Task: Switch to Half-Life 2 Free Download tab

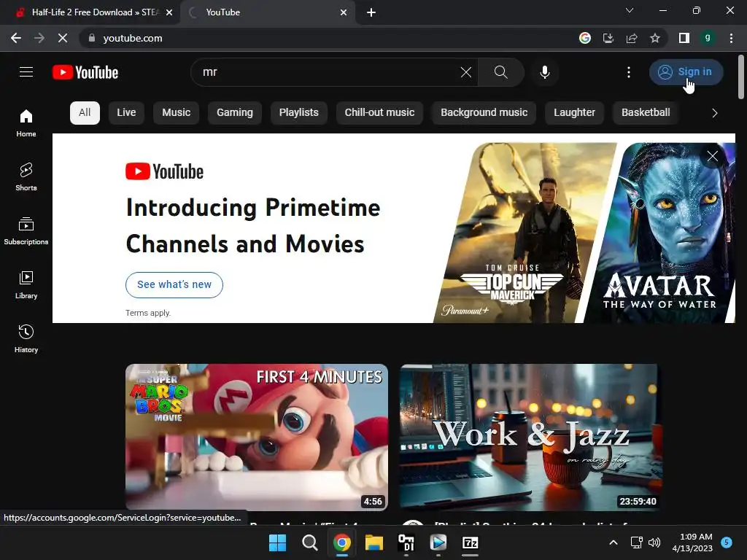Action: coord(90,12)
